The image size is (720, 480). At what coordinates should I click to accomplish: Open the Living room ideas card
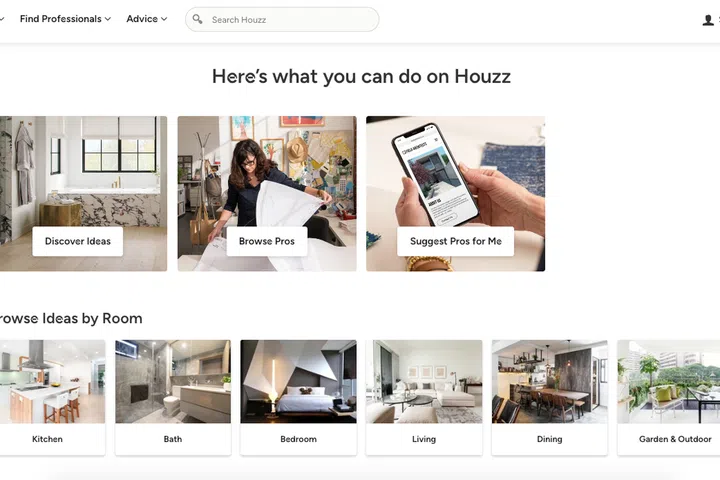pos(424,398)
